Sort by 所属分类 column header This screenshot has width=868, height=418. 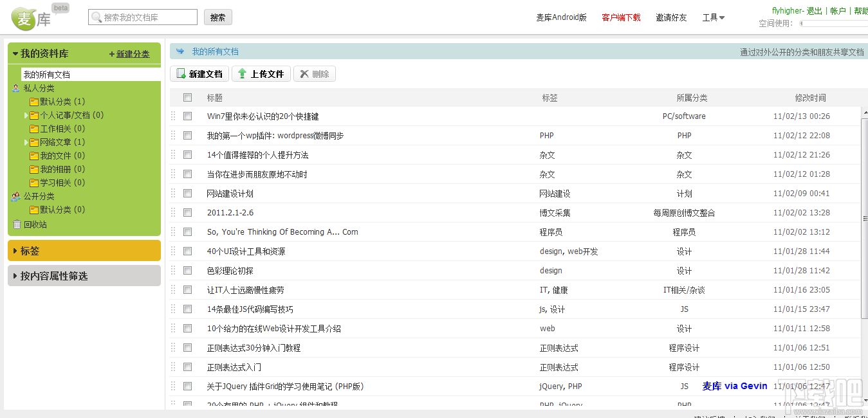tap(692, 98)
